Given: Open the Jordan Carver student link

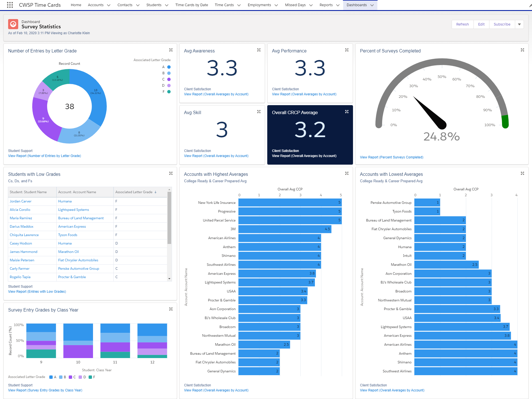Looking at the screenshot, I should [x=20, y=201].
